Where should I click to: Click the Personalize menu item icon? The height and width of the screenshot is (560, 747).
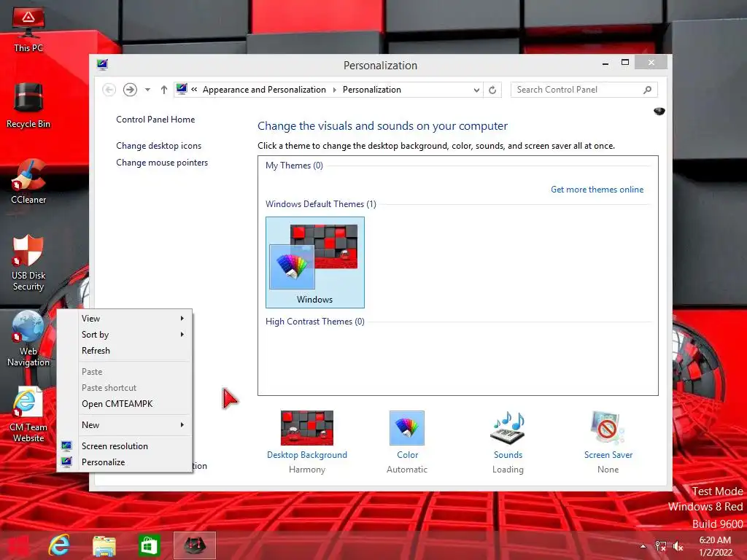66,462
